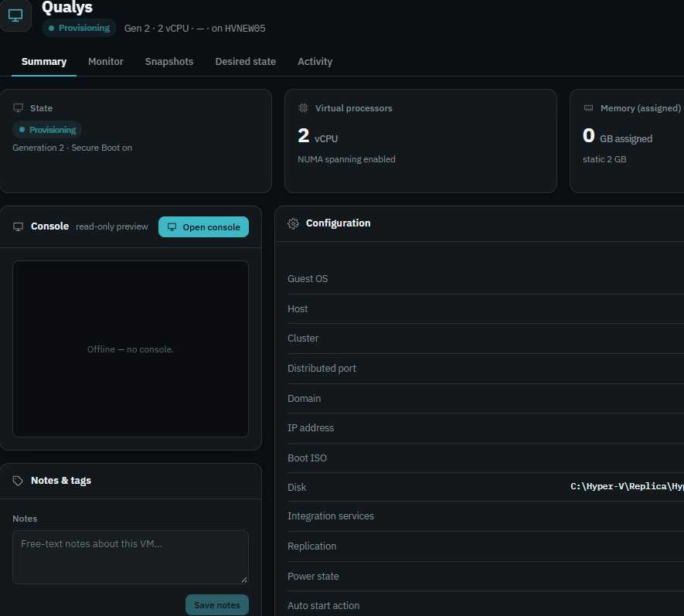Click the Host configuration row label
684x616 pixels.
(x=298, y=309)
